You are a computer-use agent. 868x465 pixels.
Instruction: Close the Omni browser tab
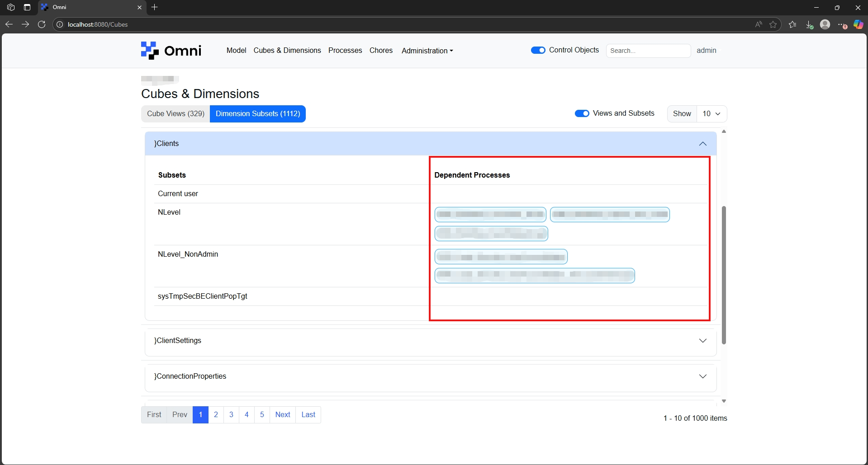[x=139, y=7]
